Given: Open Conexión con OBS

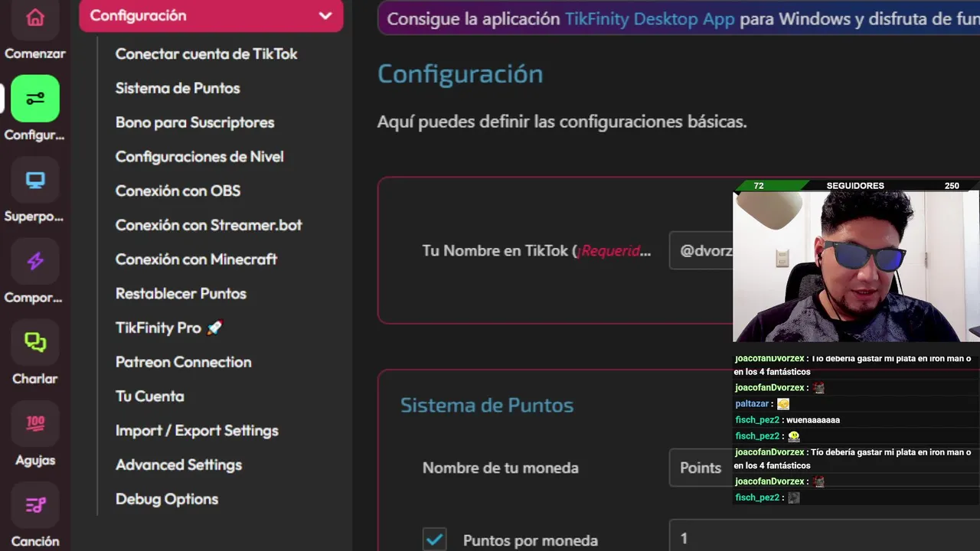Looking at the screenshot, I should [178, 191].
